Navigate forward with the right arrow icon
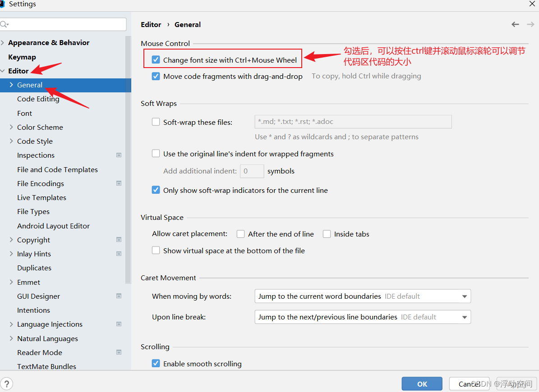This screenshot has width=539, height=392. pos(530,24)
